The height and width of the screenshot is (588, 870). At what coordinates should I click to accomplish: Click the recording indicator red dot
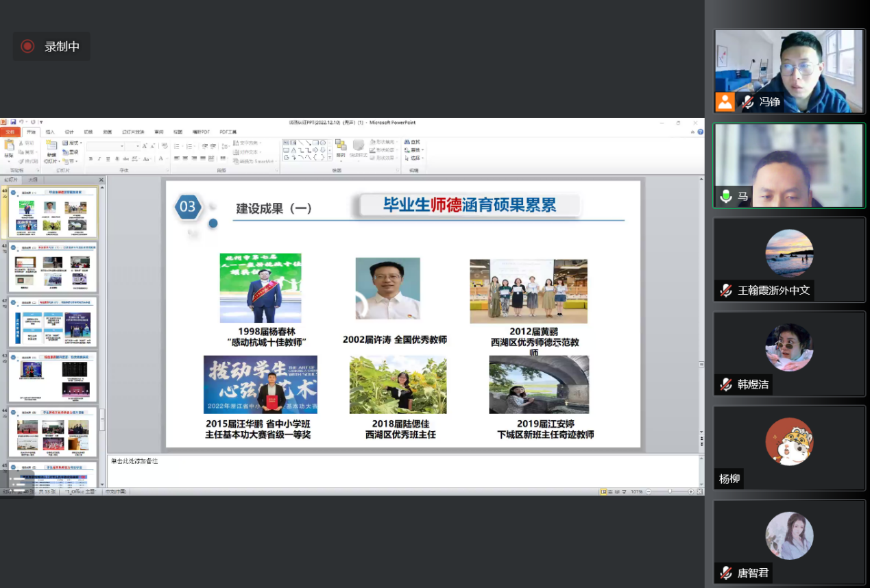(27, 47)
